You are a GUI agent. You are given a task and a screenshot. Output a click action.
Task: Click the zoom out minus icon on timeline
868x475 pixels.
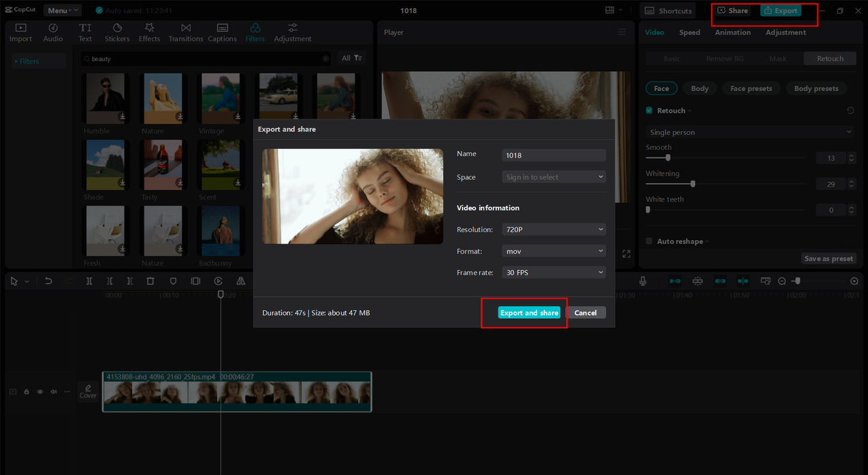[x=782, y=281]
